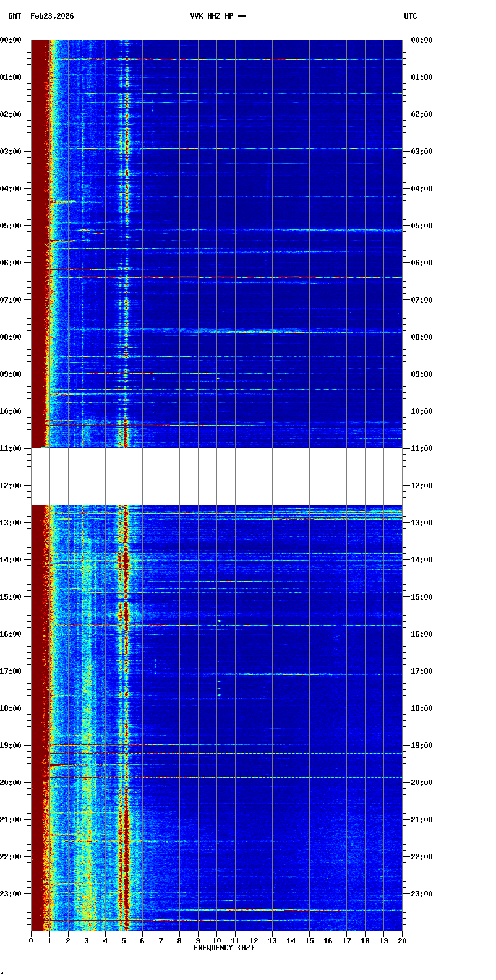
Task: Click the 20:00 marker on right time axis
Action: click(x=422, y=783)
